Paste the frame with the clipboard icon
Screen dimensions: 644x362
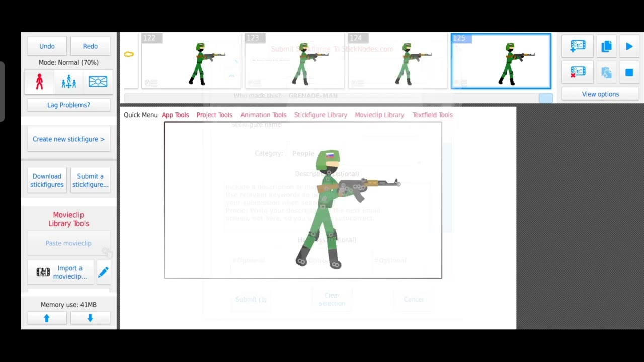(x=606, y=73)
